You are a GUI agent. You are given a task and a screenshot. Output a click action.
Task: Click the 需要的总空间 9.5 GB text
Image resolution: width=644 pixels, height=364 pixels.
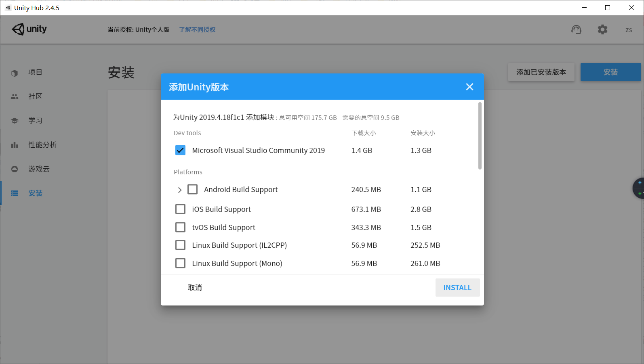pyautogui.click(x=370, y=118)
